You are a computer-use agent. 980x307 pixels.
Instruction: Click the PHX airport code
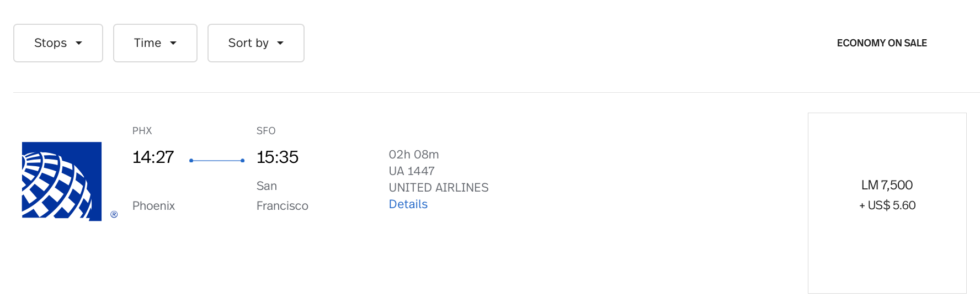coord(142,131)
